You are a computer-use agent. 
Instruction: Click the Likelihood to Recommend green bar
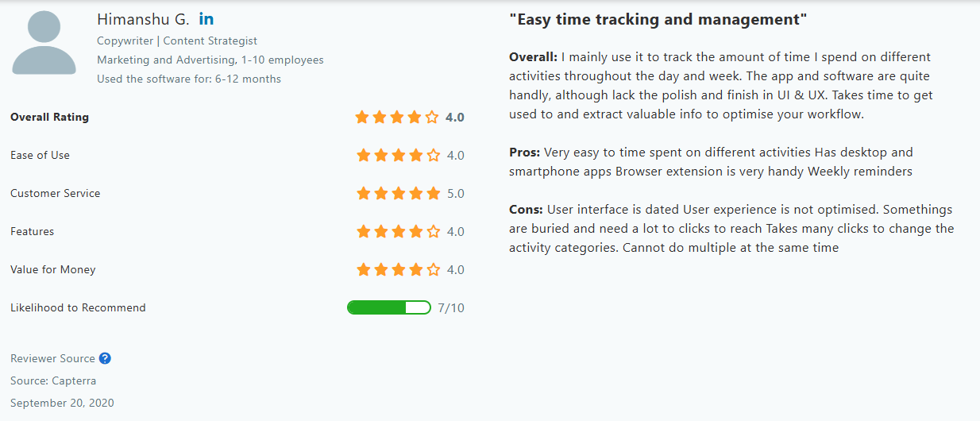389,307
